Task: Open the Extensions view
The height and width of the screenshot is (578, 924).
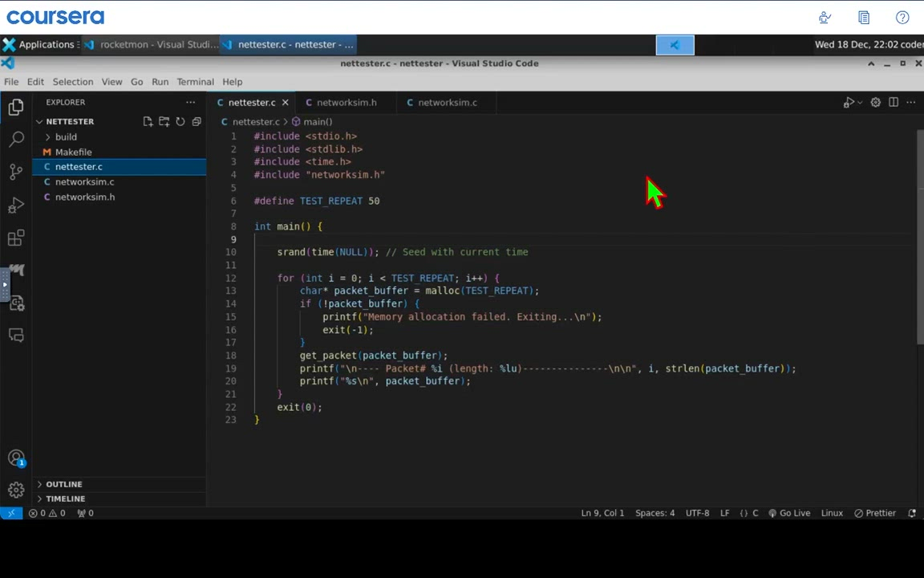Action: [x=16, y=238]
